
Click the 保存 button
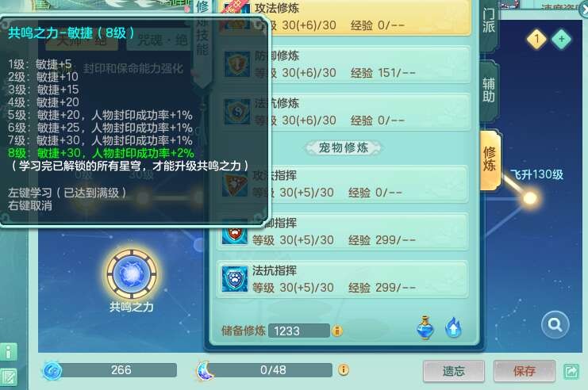(x=525, y=371)
